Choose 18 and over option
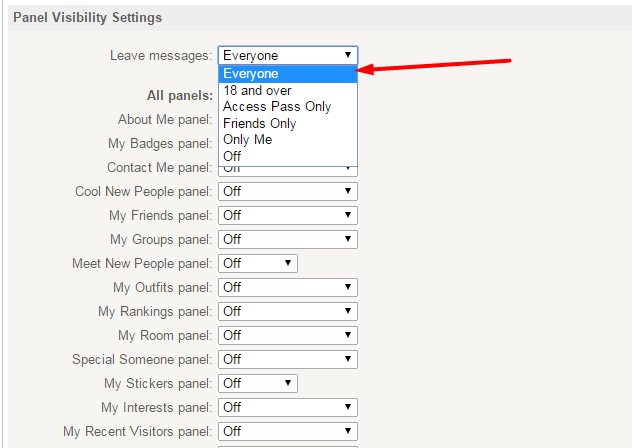 click(x=288, y=91)
